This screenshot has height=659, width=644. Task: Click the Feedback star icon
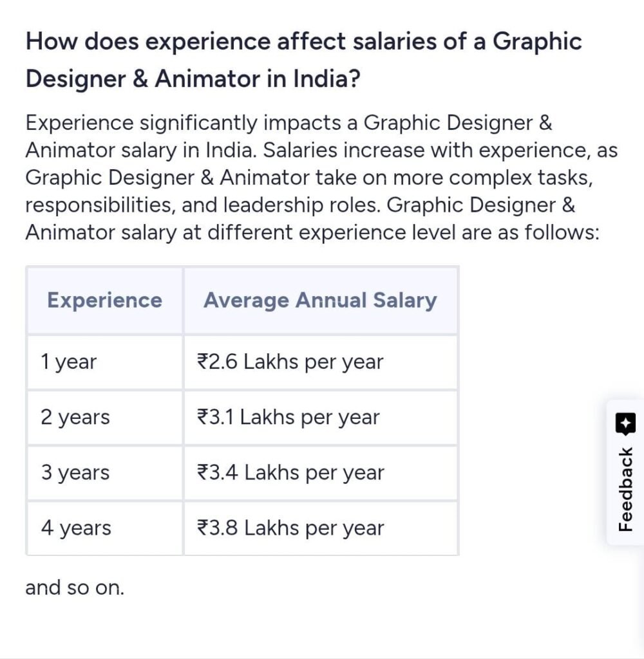pyautogui.click(x=626, y=423)
